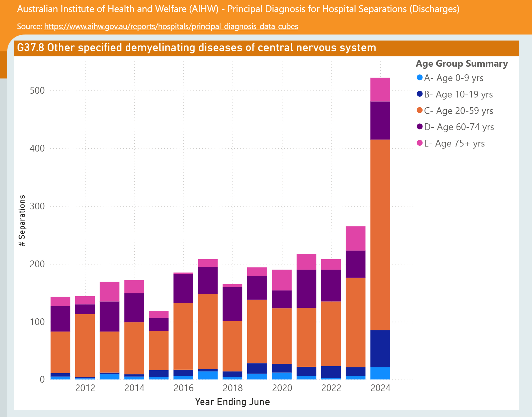
Task: Click the pink top segment of the 2020 bar
Action: [282, 280]
